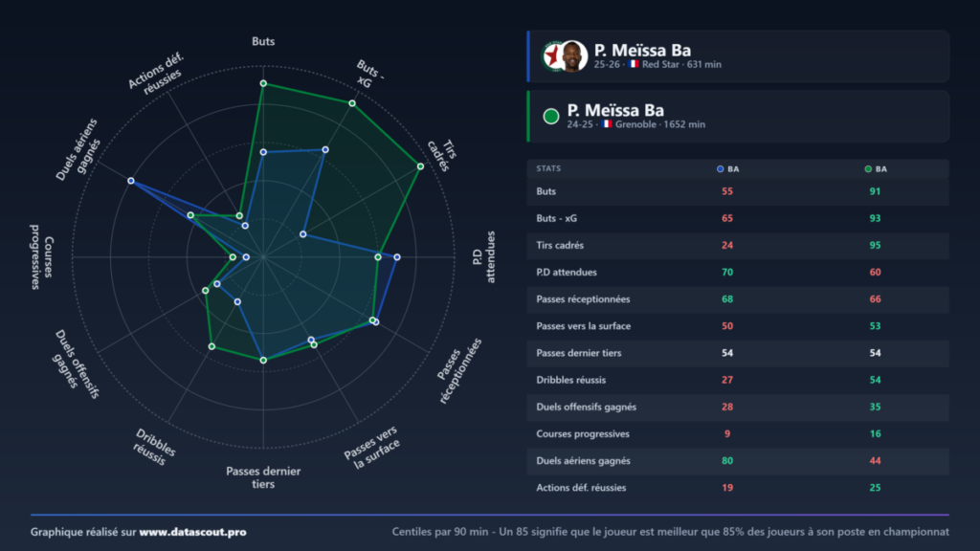Click the blue point on Duels aériens axis
Screen dimensions: 980x551
[130, 181]
